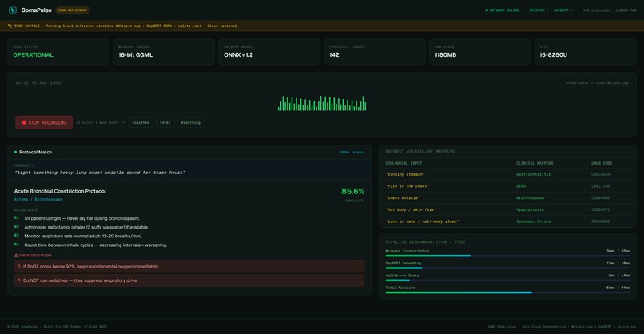Click the Acute Bronchial Constriction Protocol title

tap(60, 191)
